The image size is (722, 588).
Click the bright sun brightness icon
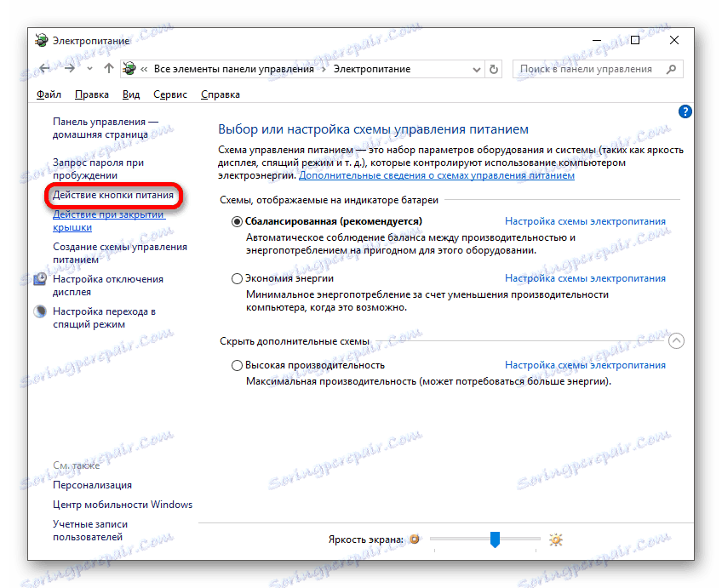pyautogui.click(x=556, y=539)
